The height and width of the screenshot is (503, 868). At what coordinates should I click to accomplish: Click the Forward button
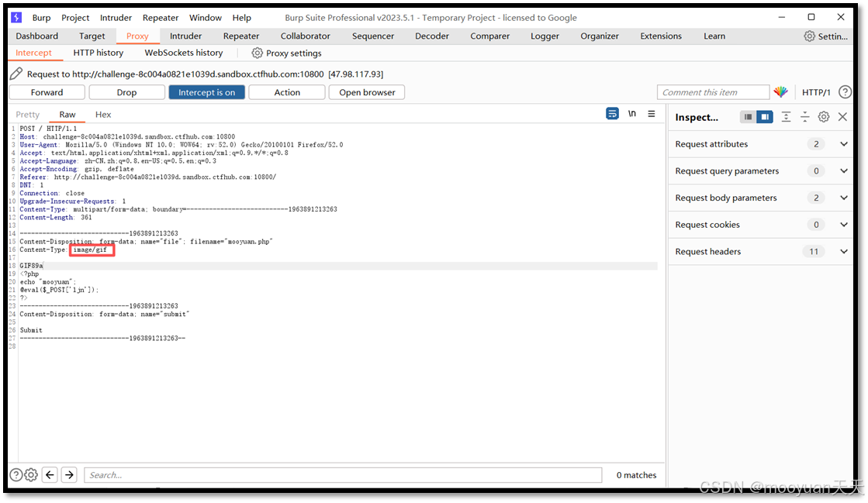(47, 92)
